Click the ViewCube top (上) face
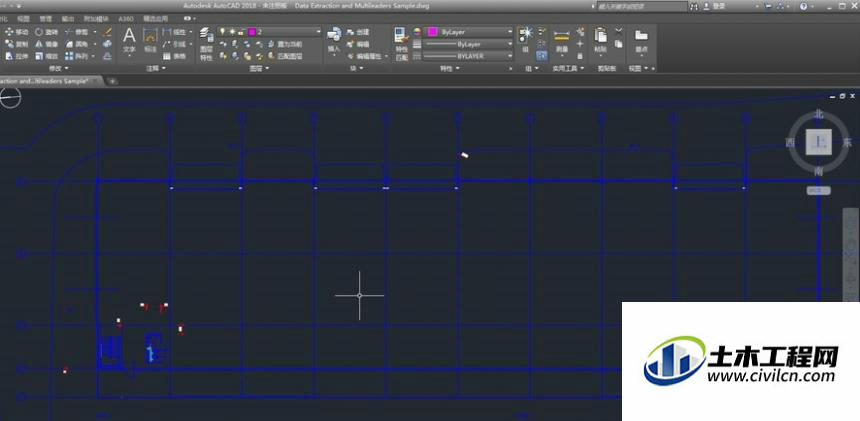The height and width of the screenshot is (421, 860). point(818,143)
